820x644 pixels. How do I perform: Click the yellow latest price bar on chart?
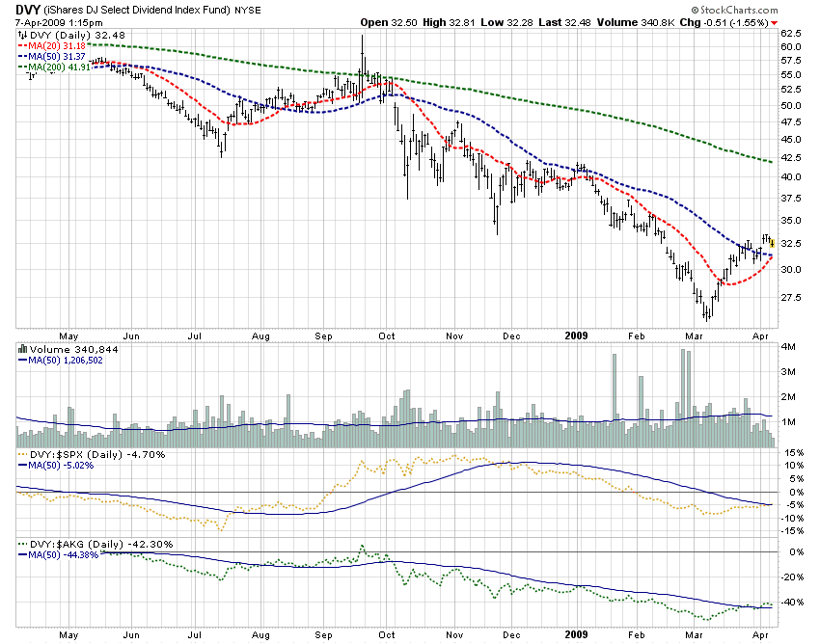pyautogui.click(x=773, y=243)
